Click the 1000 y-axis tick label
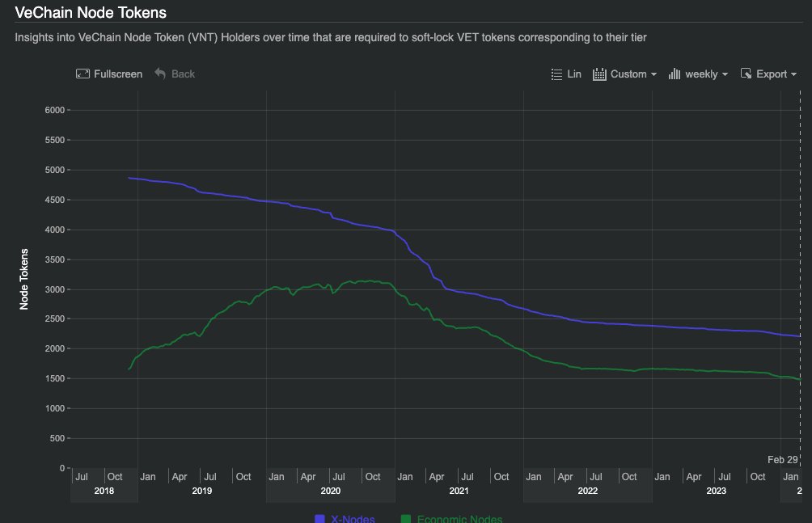Image resolution: width=812 pixels, height=523 pixels. [x=55, y=408]
